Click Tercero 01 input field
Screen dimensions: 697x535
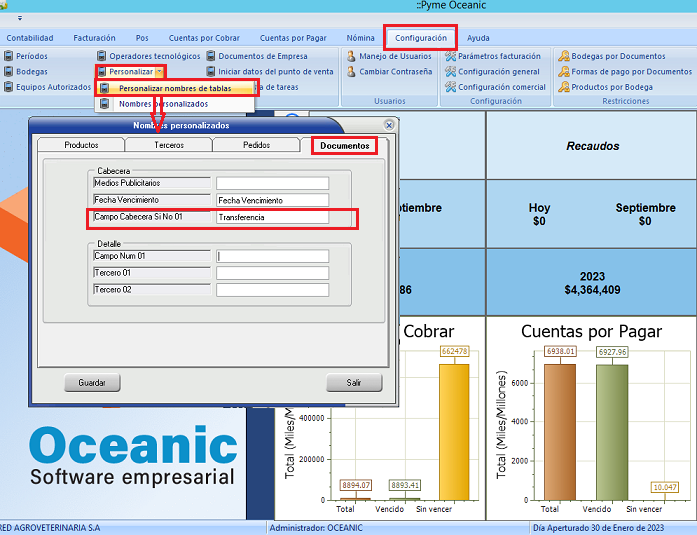[x=272, y=273]
